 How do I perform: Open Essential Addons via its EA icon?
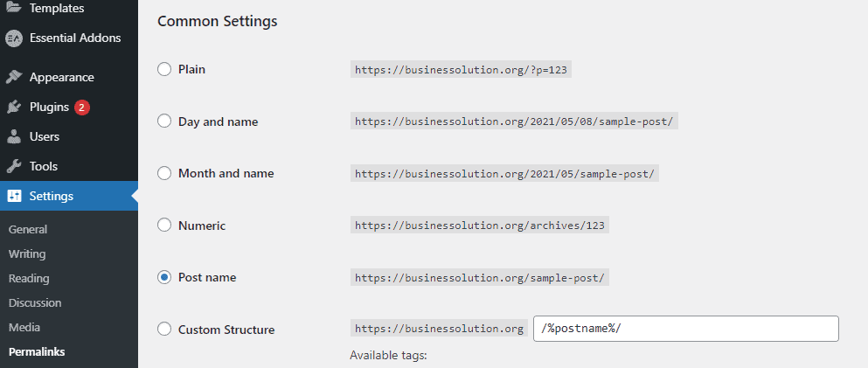(14, 38)
